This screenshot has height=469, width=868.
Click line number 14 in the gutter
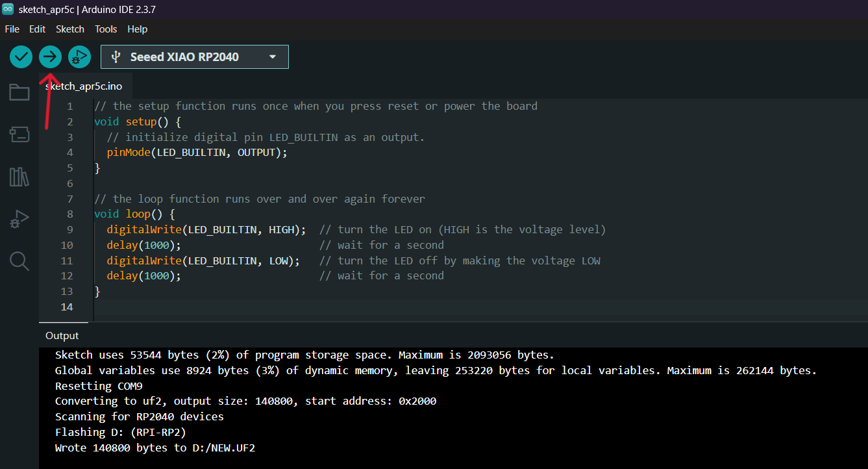(67, 307)
